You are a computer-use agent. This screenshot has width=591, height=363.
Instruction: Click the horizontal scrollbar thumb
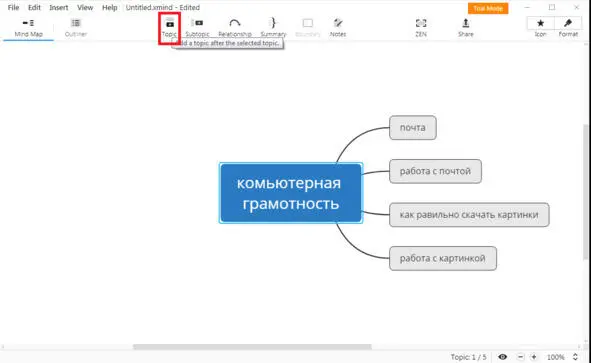pos(252,347)
